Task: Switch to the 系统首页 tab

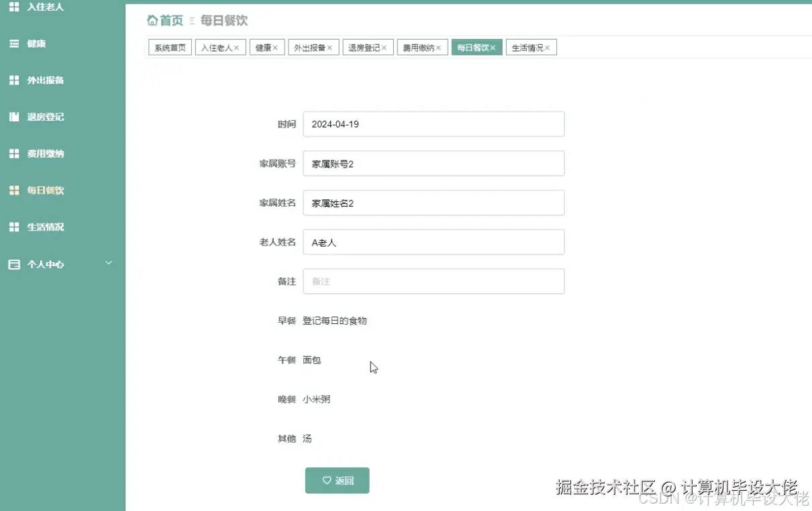Action: [x=170, y=48]
